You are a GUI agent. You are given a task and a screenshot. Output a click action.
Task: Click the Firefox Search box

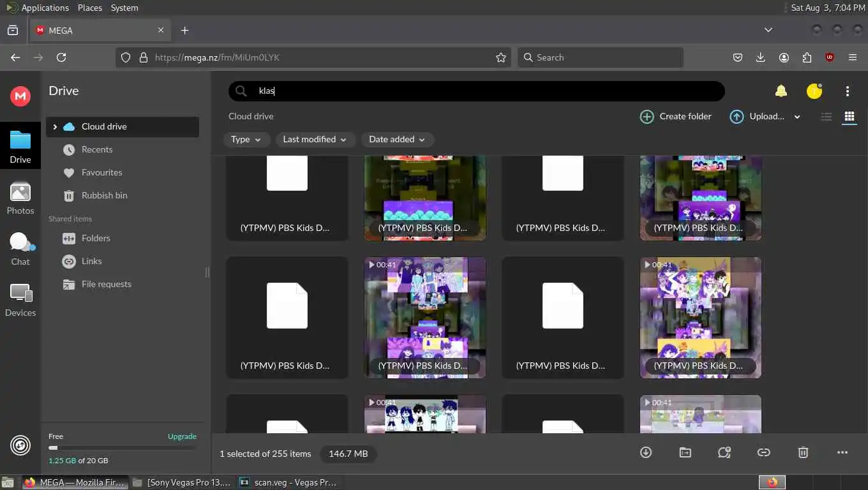(601, 57)
